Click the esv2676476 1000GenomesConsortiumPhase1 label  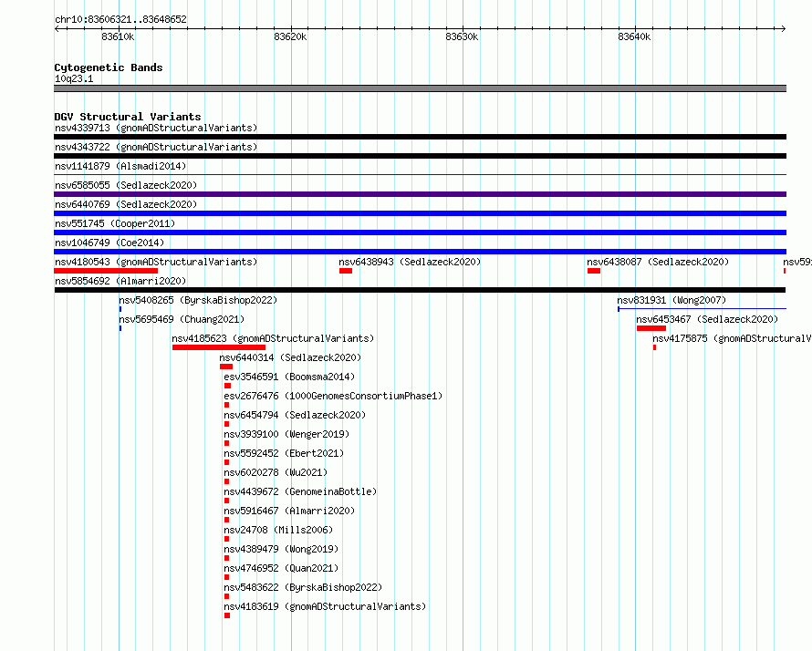point(333,396)
